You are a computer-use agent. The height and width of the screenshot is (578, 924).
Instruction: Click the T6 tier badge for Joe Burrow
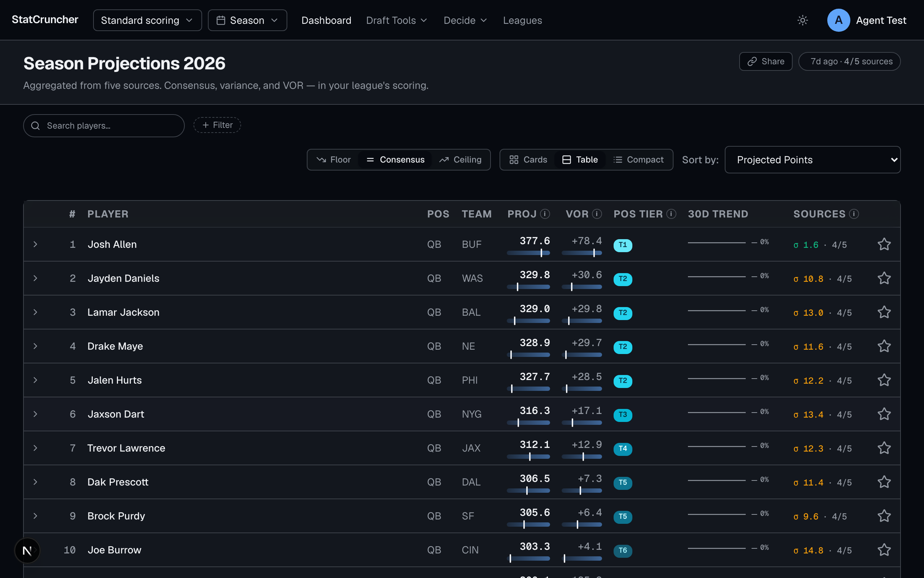623,551
